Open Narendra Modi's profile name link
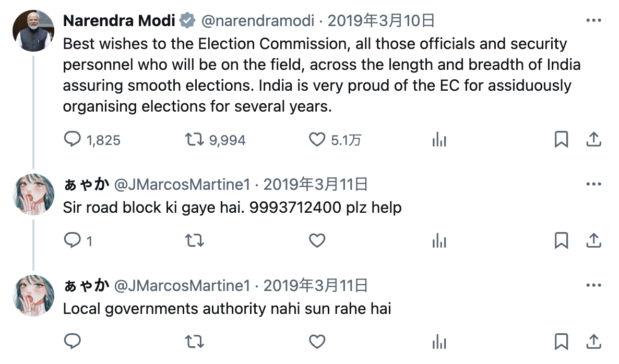 click(119, 21)
